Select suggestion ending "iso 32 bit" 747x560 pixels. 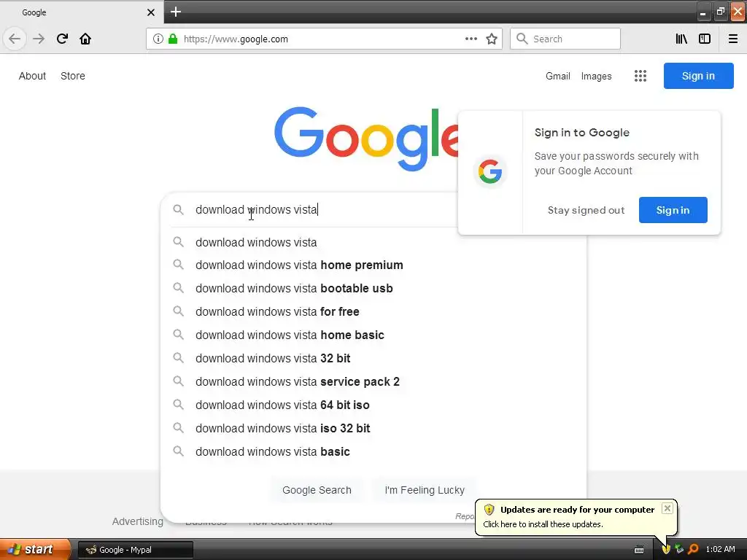[x=373, y=429]
